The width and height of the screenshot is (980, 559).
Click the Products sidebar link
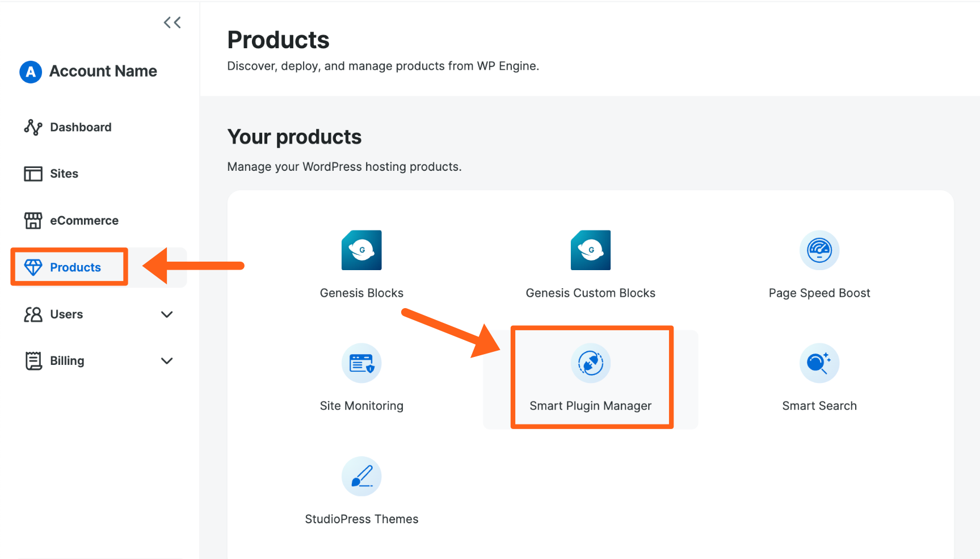(75, 267)
